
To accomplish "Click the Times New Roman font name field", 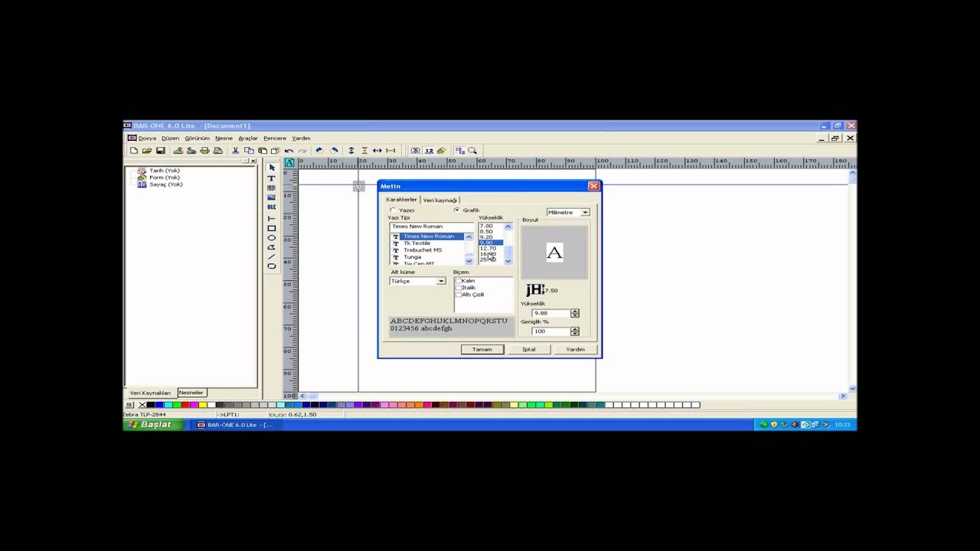I will click(432, 227).
